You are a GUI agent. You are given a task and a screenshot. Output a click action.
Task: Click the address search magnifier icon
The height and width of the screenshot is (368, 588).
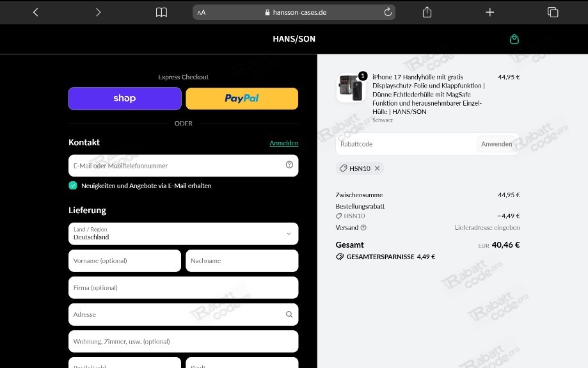click(x=289, y=314)
